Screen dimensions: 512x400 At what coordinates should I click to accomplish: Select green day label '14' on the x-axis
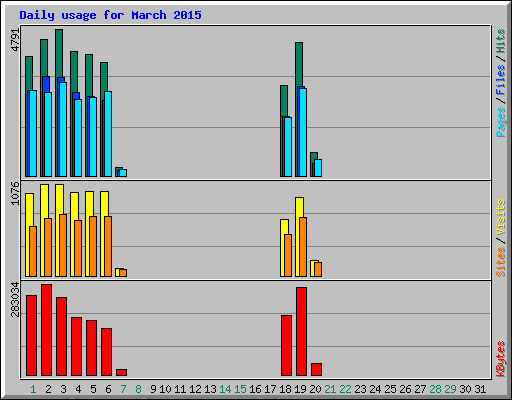click(x=225, y=389)
